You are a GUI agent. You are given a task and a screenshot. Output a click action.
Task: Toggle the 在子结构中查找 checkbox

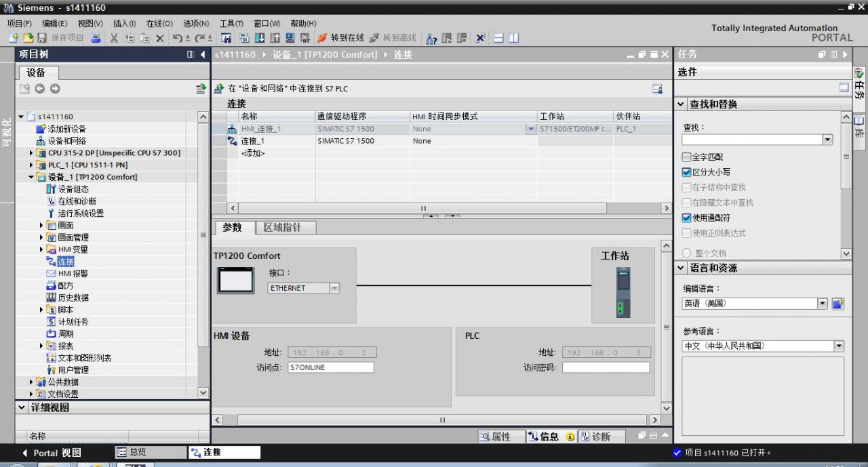(x=686, y=187)
